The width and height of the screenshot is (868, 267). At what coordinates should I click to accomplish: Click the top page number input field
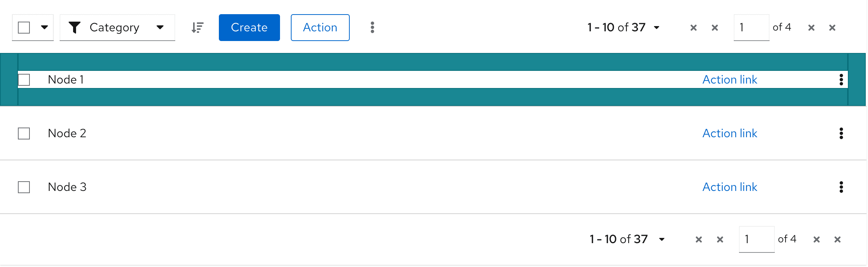751,28
